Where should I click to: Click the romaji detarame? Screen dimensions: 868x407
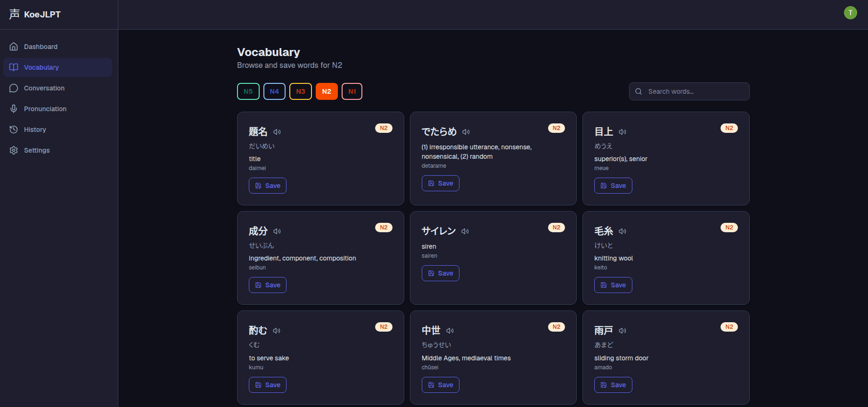pyautogui.click(x=434, y=166)
